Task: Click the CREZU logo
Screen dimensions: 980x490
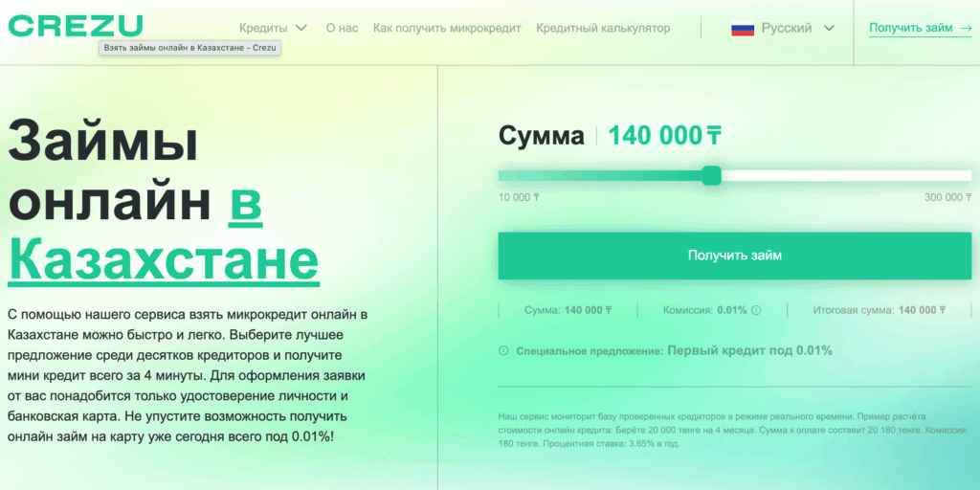Action: tap(76, 26)
